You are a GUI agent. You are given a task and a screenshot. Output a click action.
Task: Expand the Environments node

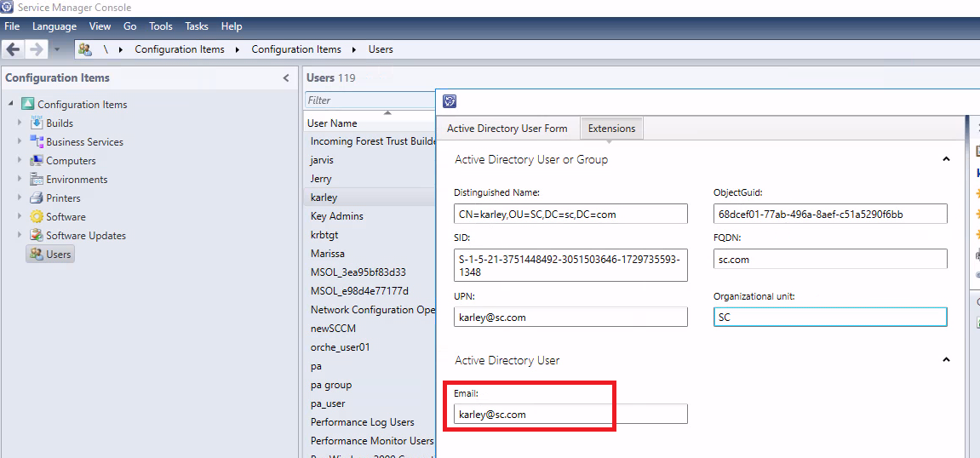pos(20,180)
